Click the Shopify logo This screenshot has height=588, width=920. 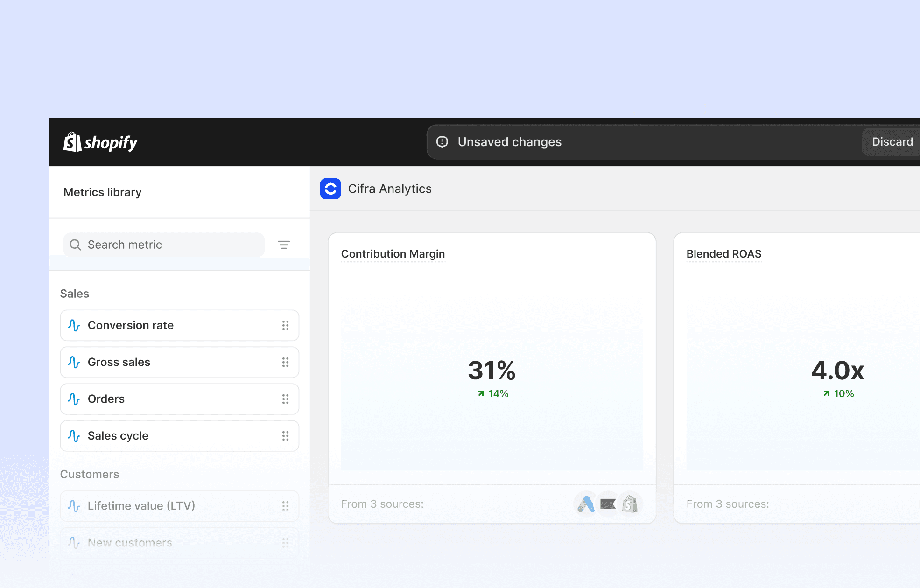(x=100, y=142)
